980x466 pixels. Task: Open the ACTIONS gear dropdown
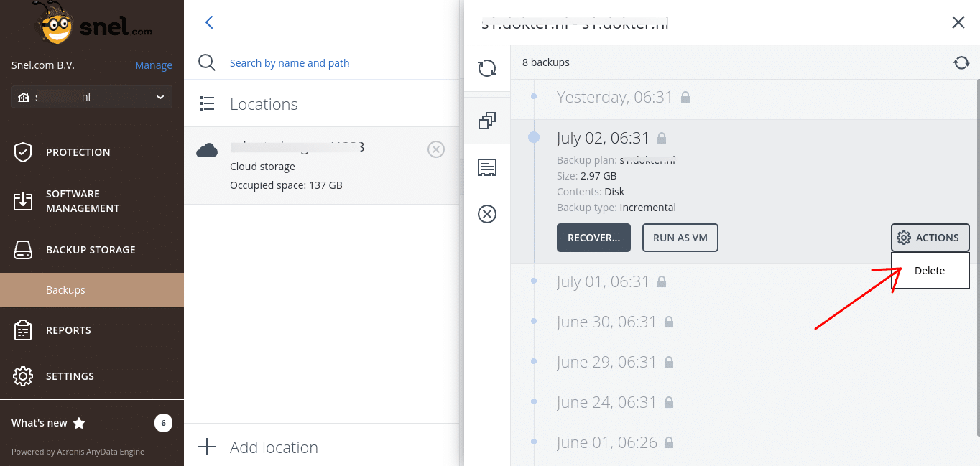pos(930,238)
